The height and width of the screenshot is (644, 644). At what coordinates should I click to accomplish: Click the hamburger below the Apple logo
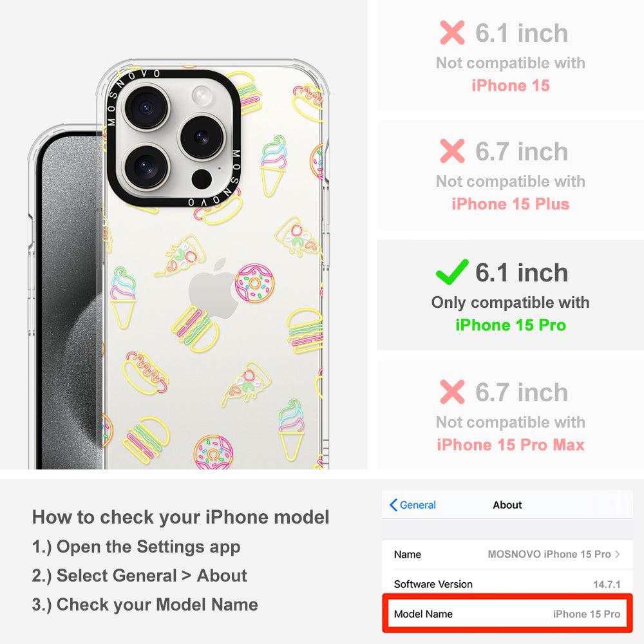[196, 328]
